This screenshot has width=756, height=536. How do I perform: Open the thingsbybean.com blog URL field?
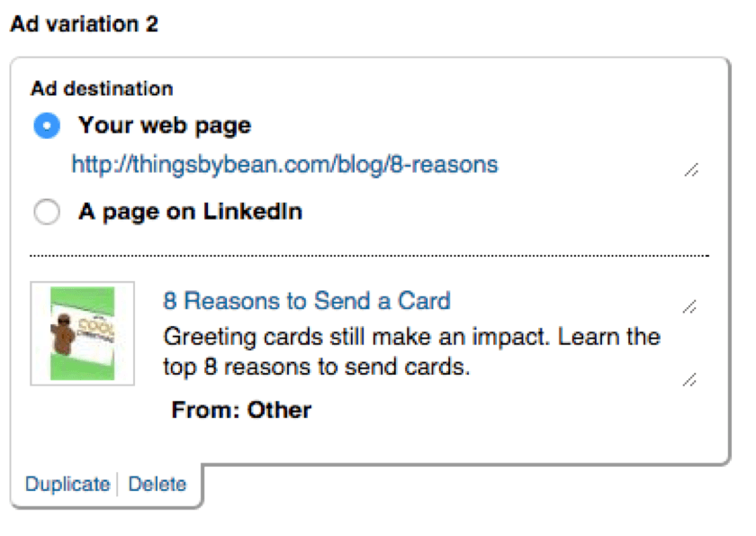(x=284, y=165)
